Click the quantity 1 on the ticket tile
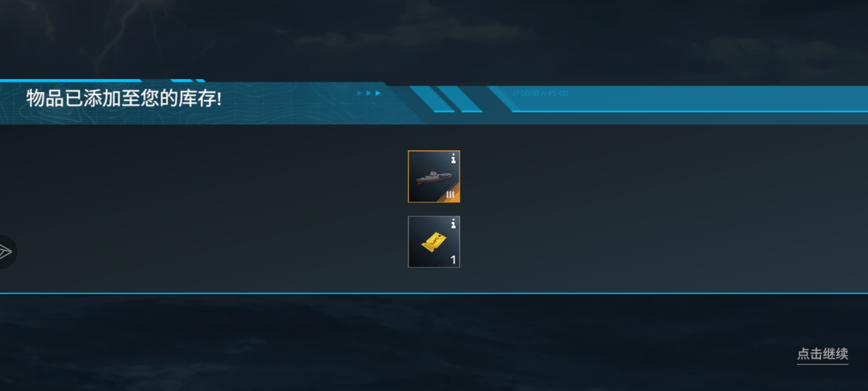The width and height of the screenshot is (868, 391). point(453,260)
